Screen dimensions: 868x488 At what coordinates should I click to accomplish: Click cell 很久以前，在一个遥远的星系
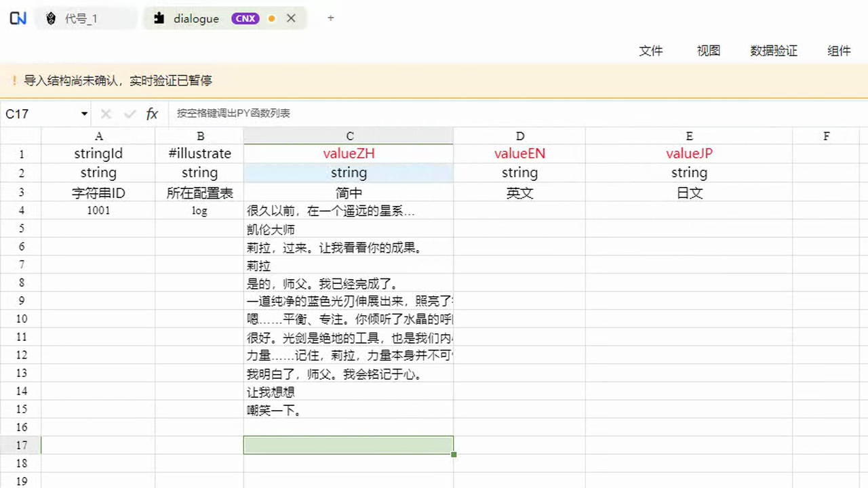[349, 211]
